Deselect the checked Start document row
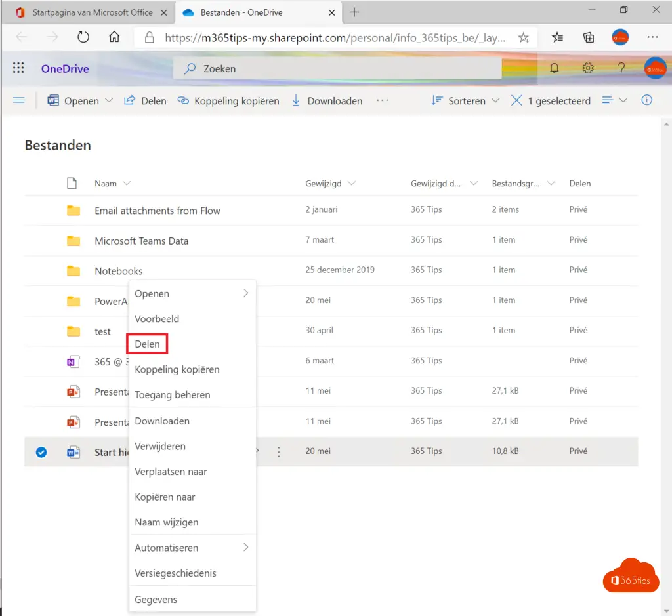672x616 pixels. coord(41,452)
